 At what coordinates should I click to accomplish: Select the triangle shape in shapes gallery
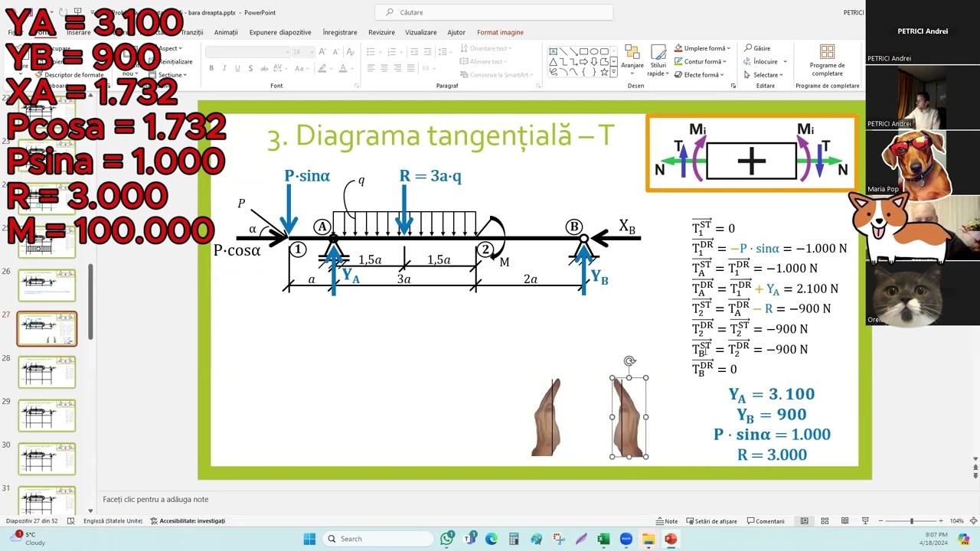(x=553, y=62)
